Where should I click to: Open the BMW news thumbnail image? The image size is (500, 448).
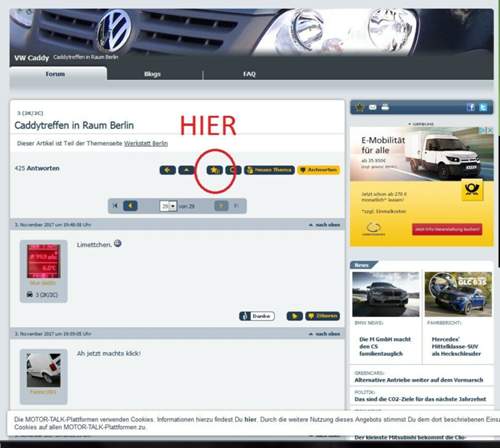point(386,294)
